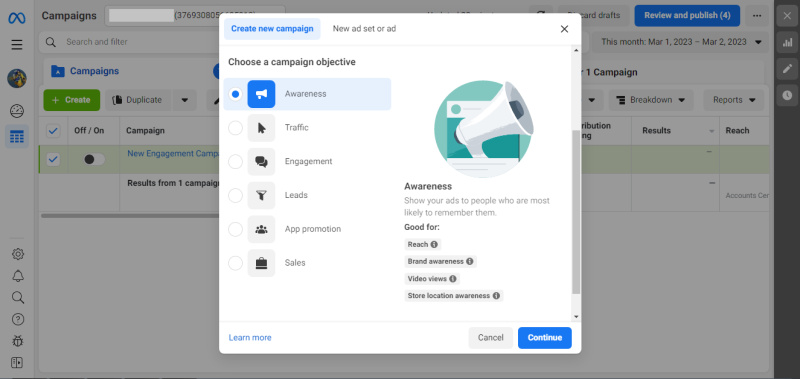This screenshot has height=379, width=800.
Task: Select the Traffic radio button
Action: click(x=235, y=128)
